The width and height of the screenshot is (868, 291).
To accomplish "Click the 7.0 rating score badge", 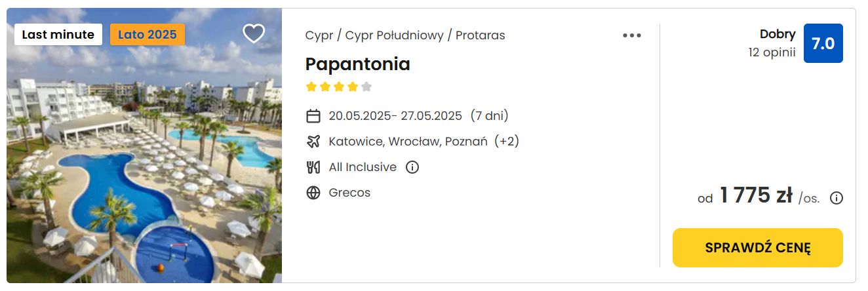I will 823,43.
